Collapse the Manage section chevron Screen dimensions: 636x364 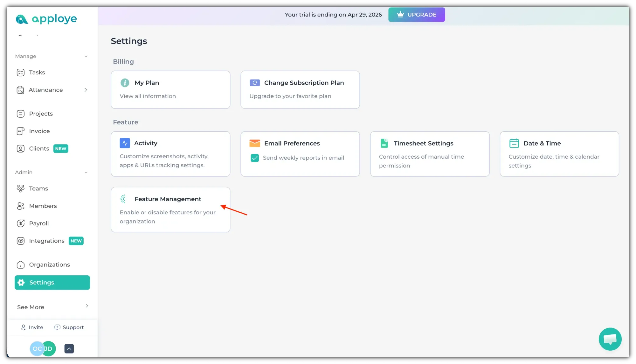coord(86,56)
